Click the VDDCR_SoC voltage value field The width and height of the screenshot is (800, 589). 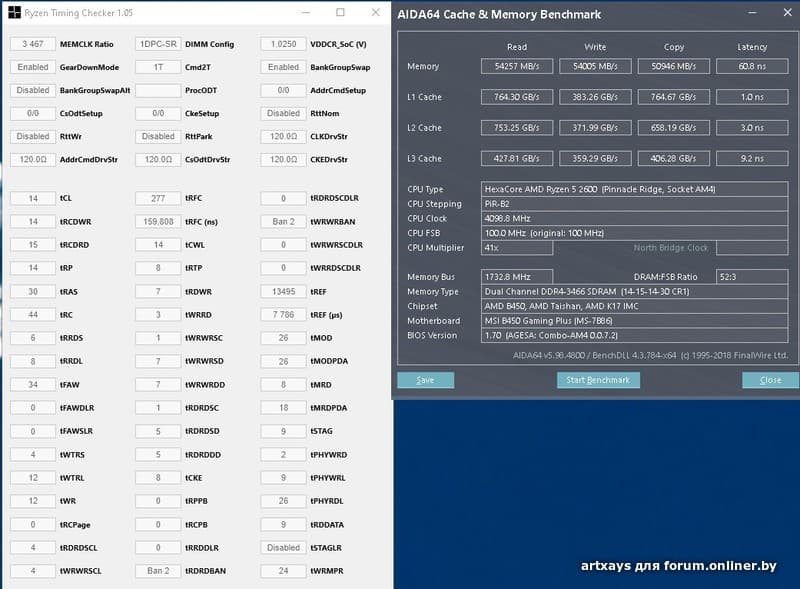(283, 44)
